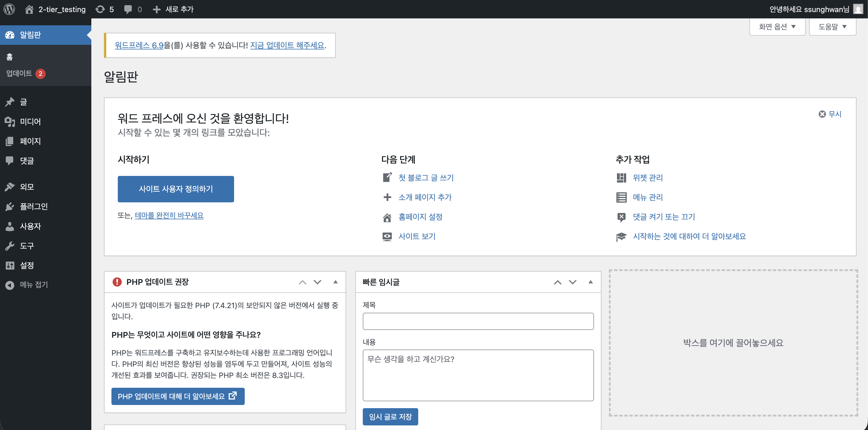This screenshot has width=868, height=430.
Task: Click the sliders icon for 설정
Action: (x=10, y=265)
